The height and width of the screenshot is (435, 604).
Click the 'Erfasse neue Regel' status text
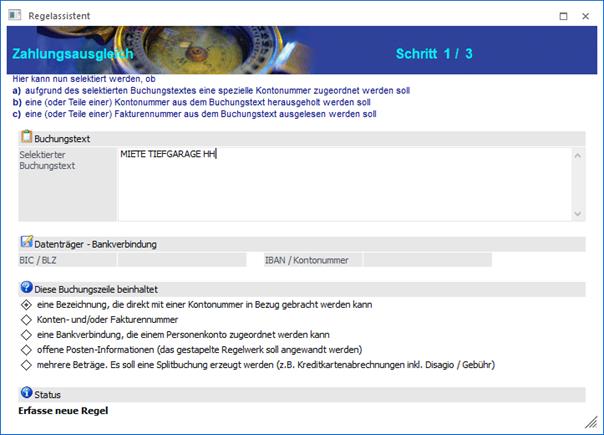(x=63, y=411)
